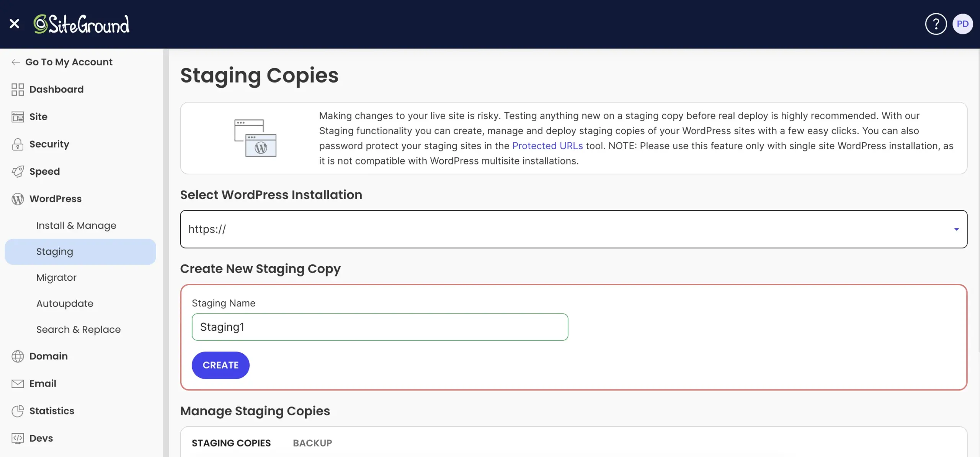Open the help question mark icon
The width and height of the screenshot is (980, 457).
tap(936, 24)
